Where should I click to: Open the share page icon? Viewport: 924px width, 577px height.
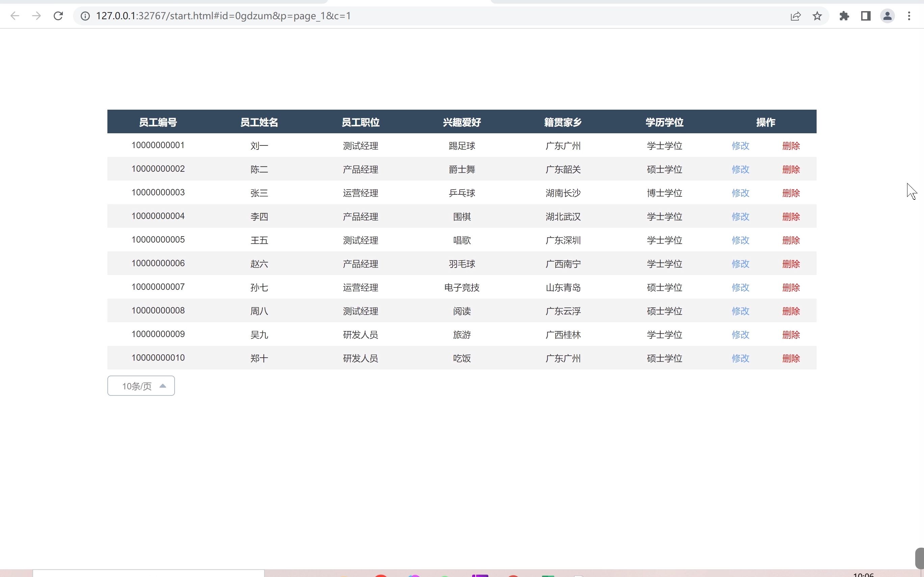tap(795, 16)
